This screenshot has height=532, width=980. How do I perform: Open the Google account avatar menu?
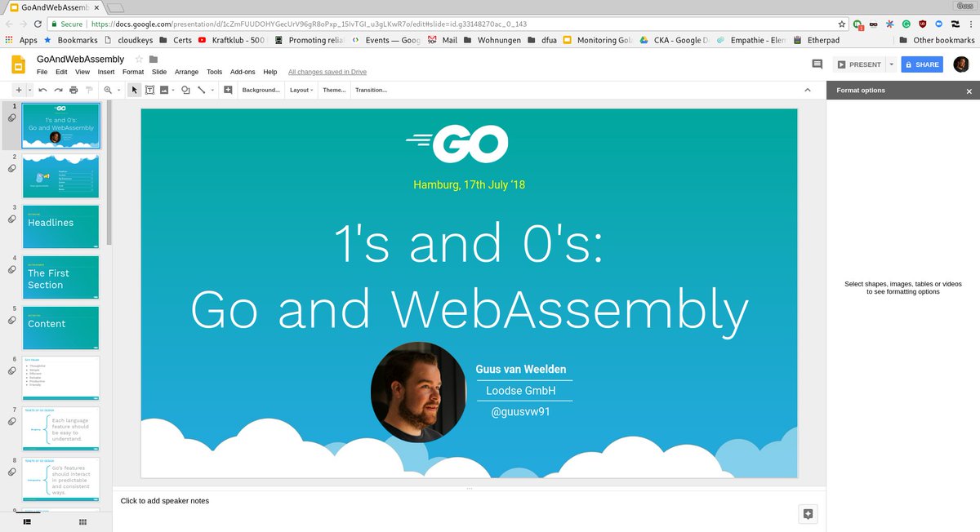(x=960, y=64)
